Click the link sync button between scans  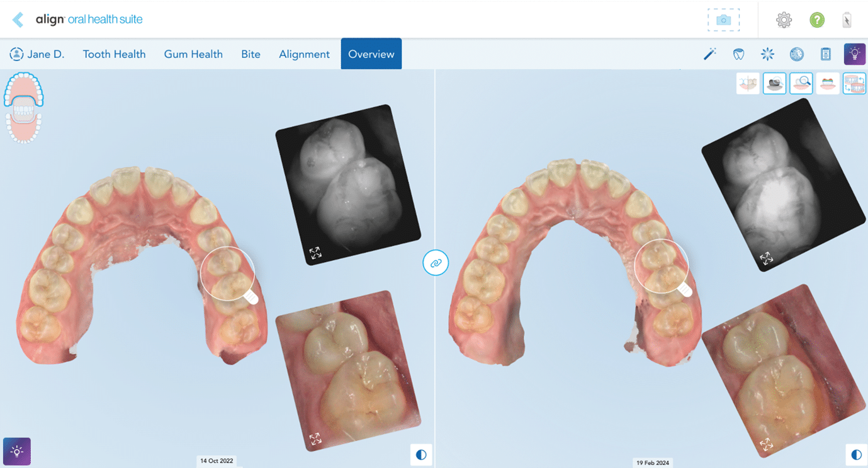pyautogui.click(x=436, y=263)
